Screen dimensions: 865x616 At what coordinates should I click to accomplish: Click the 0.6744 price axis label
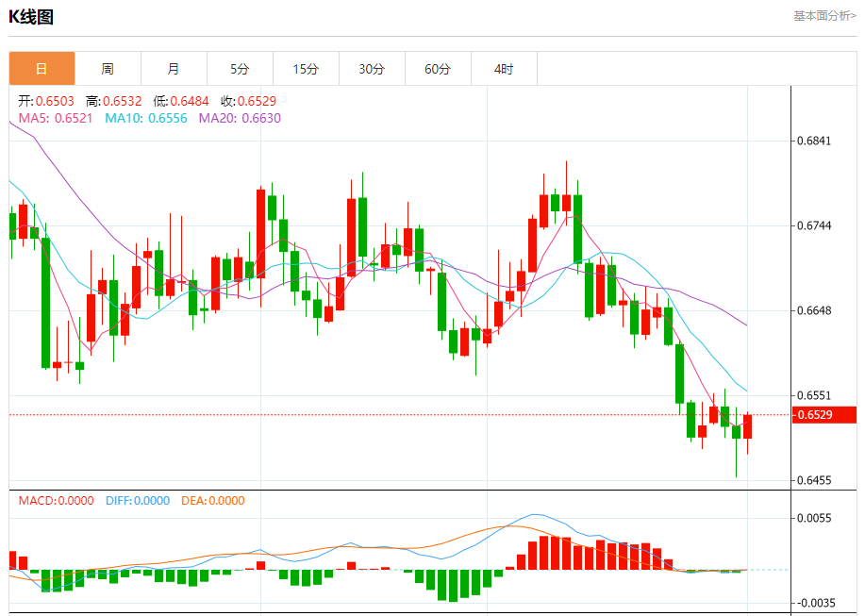[x=814, y=225]
